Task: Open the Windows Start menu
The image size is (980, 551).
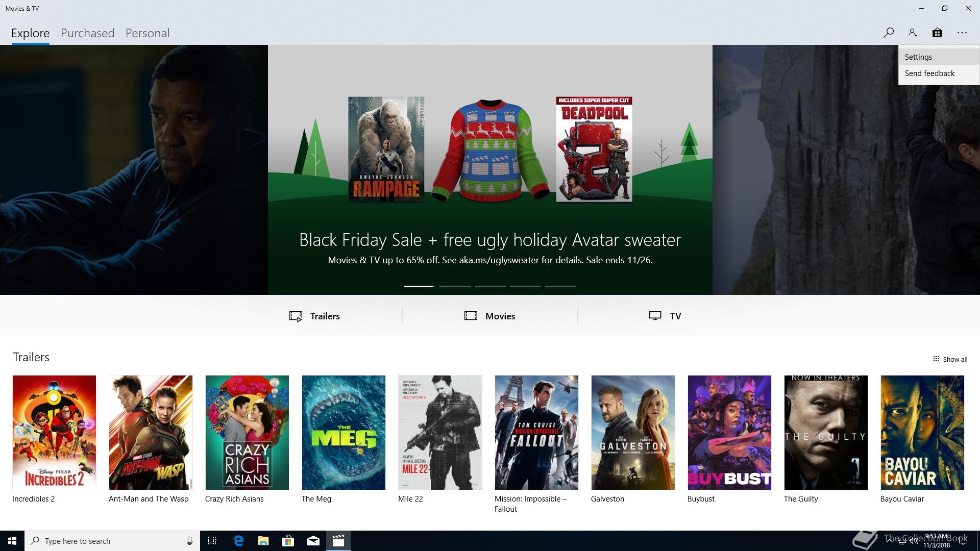Action: [x=12, y=541]
